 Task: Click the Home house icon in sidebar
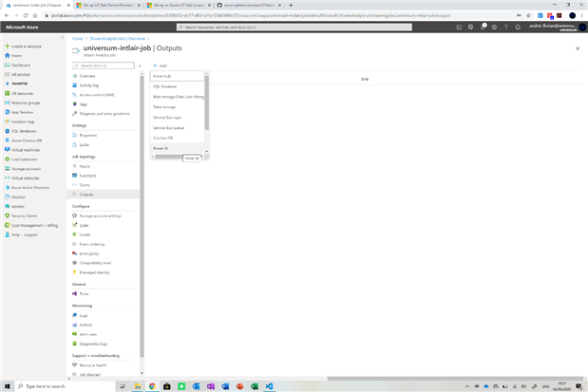7,55
